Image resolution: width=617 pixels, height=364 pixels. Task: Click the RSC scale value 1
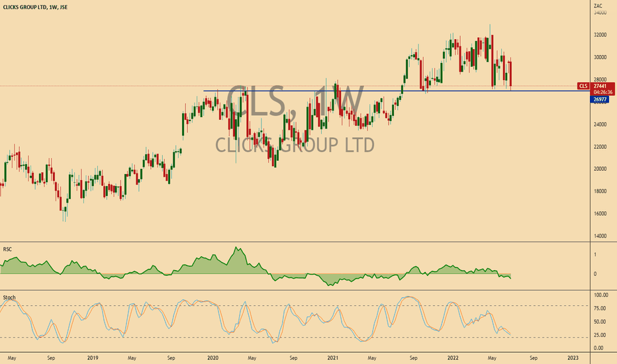click(595, 255)
